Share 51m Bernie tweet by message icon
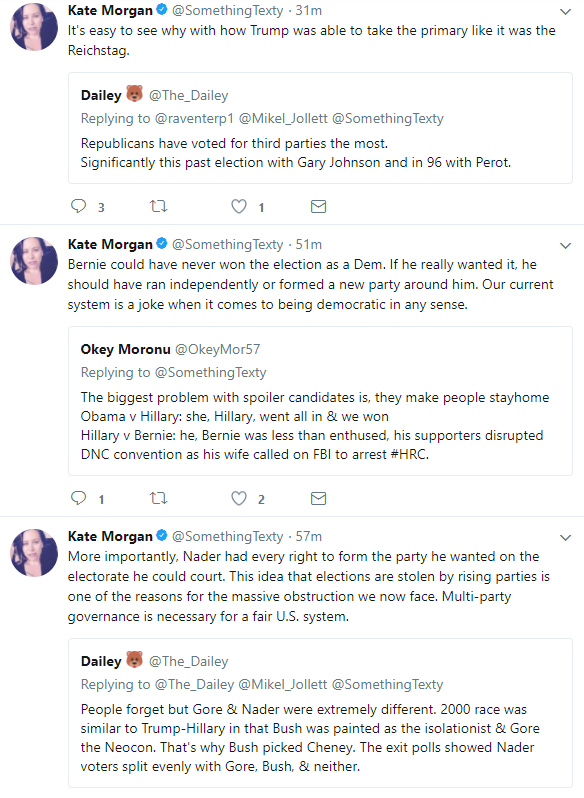This screenshot has width=584, height=798. (318, 498)
